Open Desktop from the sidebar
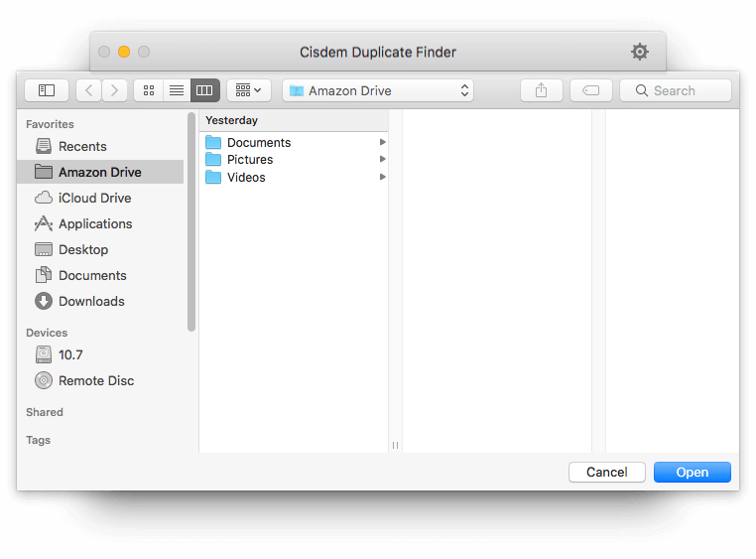The image size is (756, 559). [x=100, y=249]
